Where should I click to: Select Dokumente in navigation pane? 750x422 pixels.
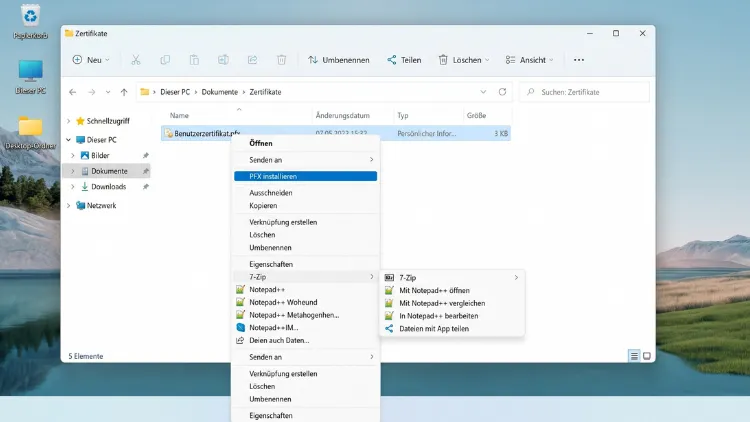(x=106, y=171)
